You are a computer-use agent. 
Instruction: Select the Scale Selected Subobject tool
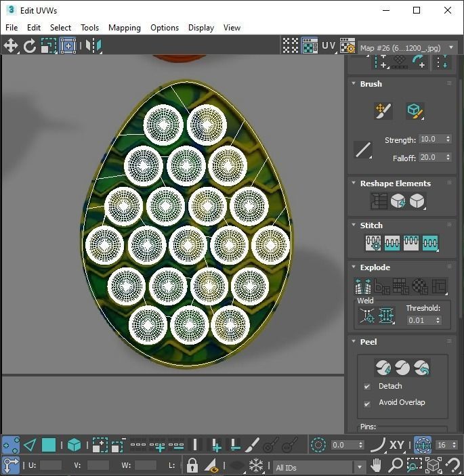(x=49, y=46)
